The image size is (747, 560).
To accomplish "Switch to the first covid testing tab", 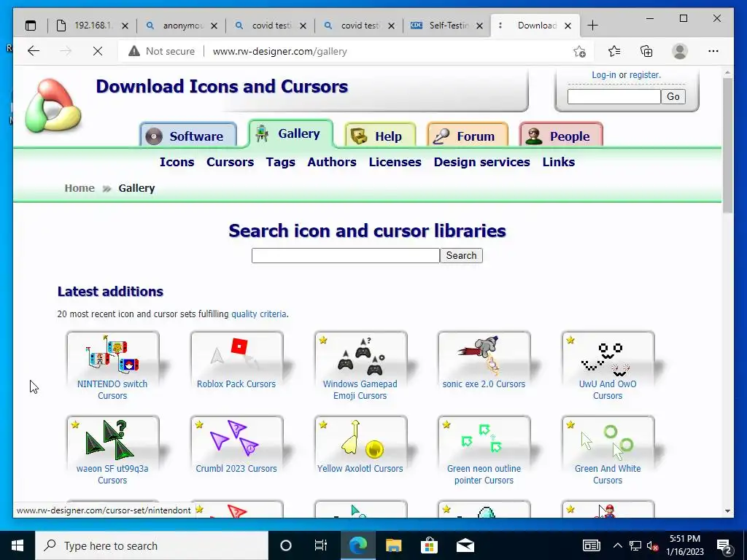I will (271, 26).
